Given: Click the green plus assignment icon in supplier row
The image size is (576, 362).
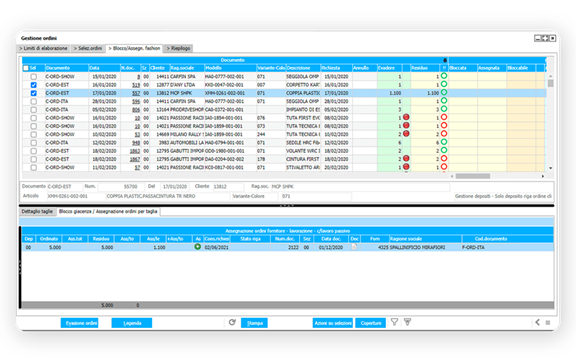Looking at the screenshot, I should point(198,247).
